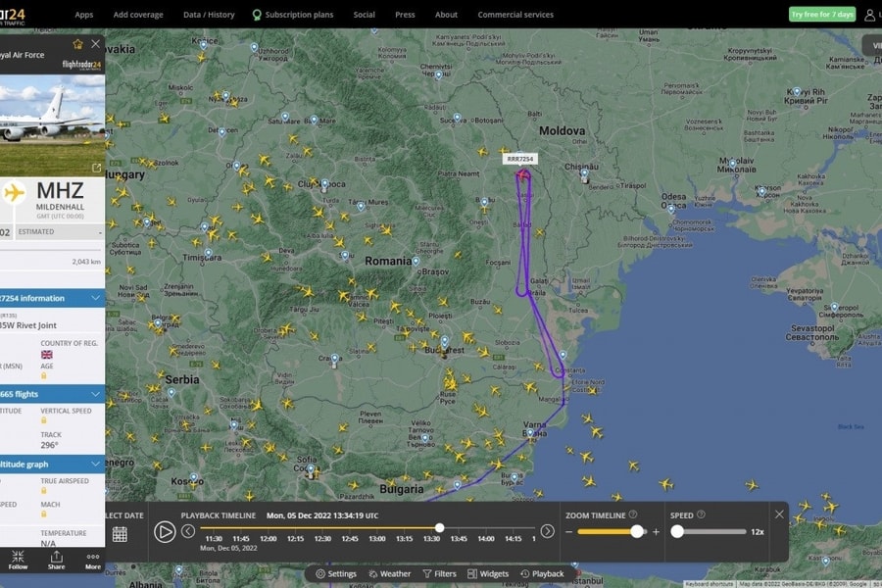Select the Timisoara airport pin
The width and height of the screenshot is (882, 588).
[208, 253]
